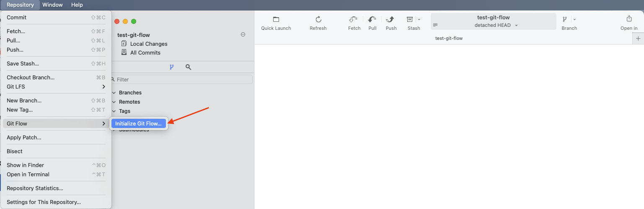Click the Pull toolbar icon

point(372,19)
